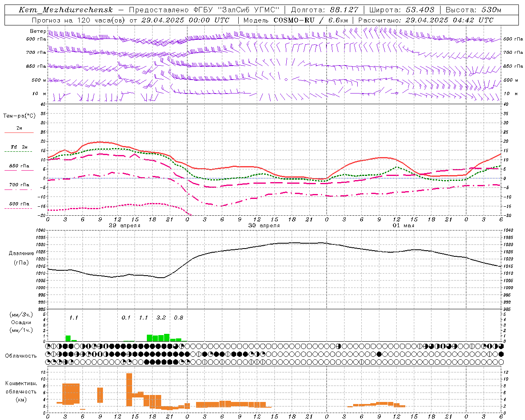Click the 'Давление' pressure panel label

pos(21,253)
